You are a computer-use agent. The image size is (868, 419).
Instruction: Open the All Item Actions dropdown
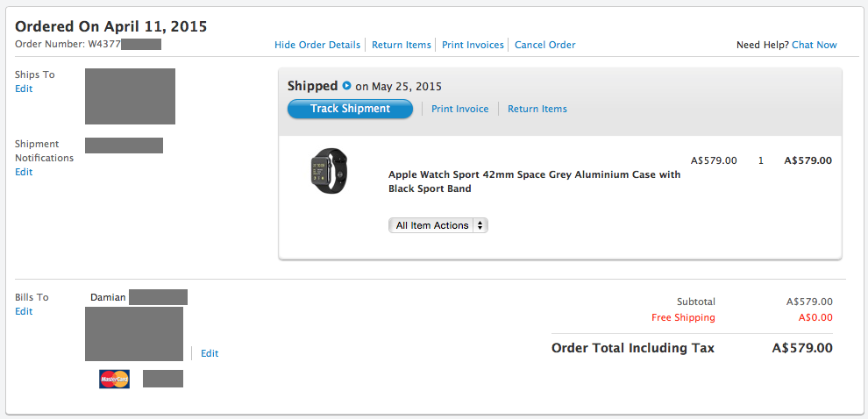point(438,225)
